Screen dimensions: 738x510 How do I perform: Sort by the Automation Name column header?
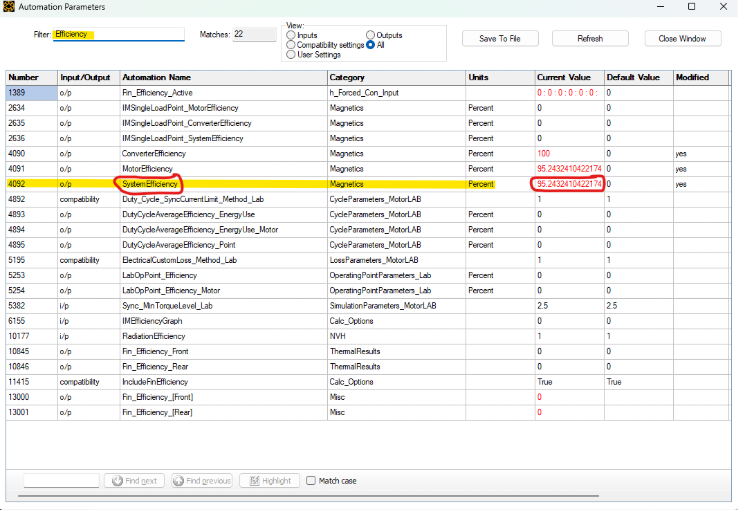tap(222, 77)
